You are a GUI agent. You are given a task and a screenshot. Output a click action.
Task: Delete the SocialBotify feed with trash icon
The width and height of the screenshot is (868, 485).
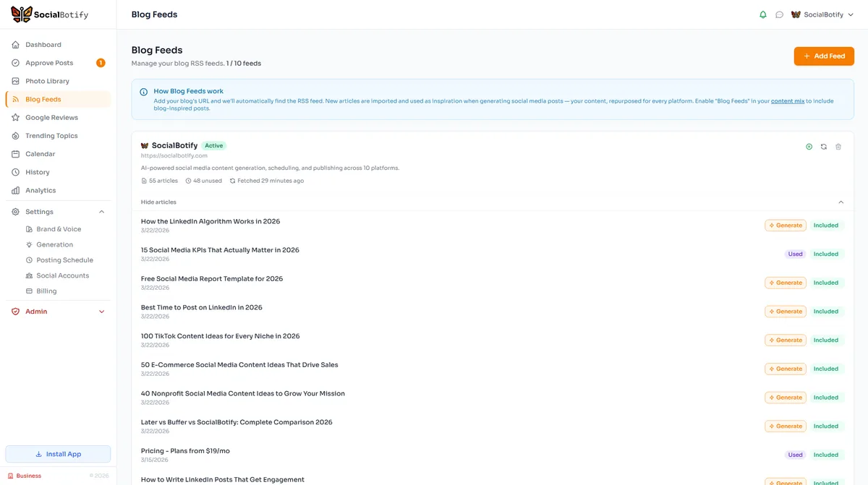pos(838,146)
